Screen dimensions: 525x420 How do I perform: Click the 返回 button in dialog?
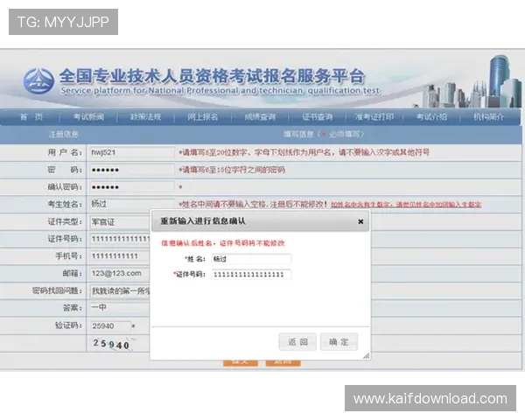[x=297, y=342]
